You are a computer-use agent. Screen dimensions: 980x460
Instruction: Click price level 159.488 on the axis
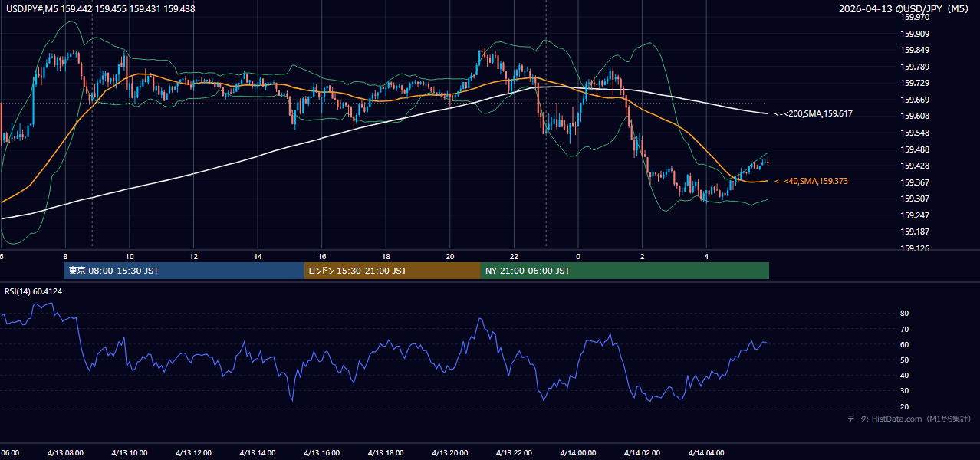tap(915, 149)
